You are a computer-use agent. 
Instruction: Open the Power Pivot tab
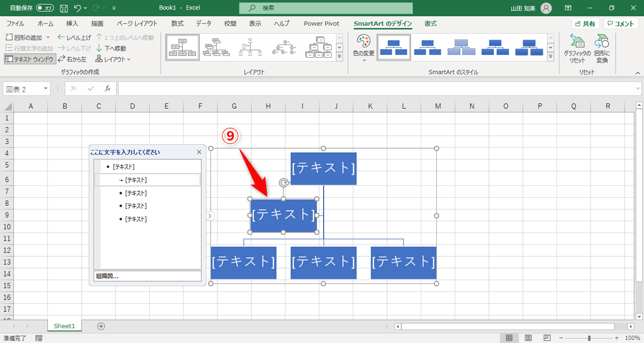pyautogui.click(x=321, y=24)
